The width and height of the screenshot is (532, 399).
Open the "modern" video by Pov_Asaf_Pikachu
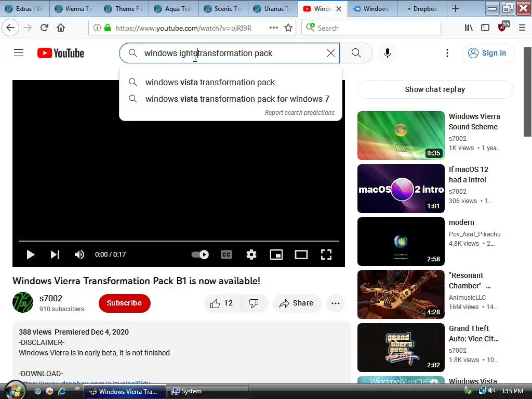[401, 241]
